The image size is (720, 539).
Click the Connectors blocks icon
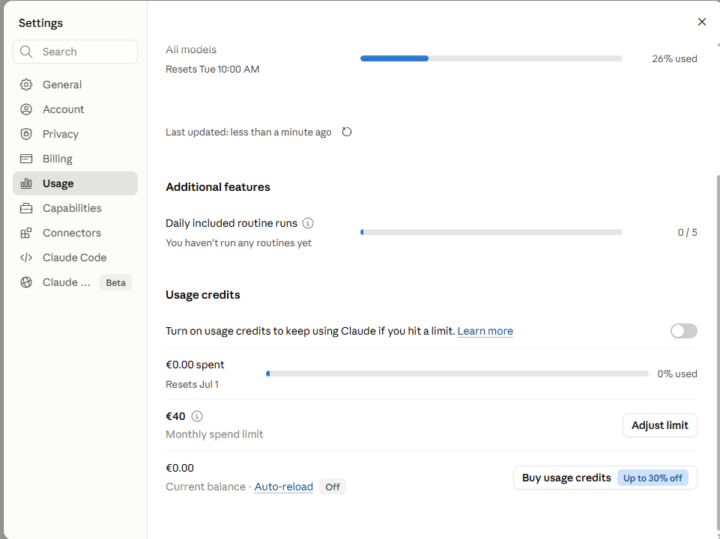point(26,233)
